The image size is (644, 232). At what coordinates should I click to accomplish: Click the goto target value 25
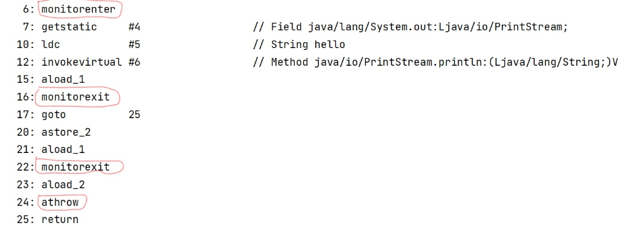click(134, 114)
